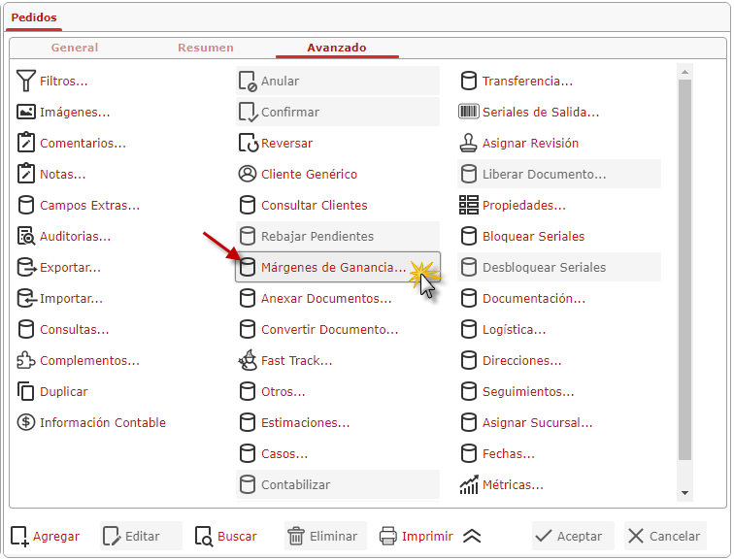Open the Estimaciones option
The image size is (734, 560).
[338, 422]
